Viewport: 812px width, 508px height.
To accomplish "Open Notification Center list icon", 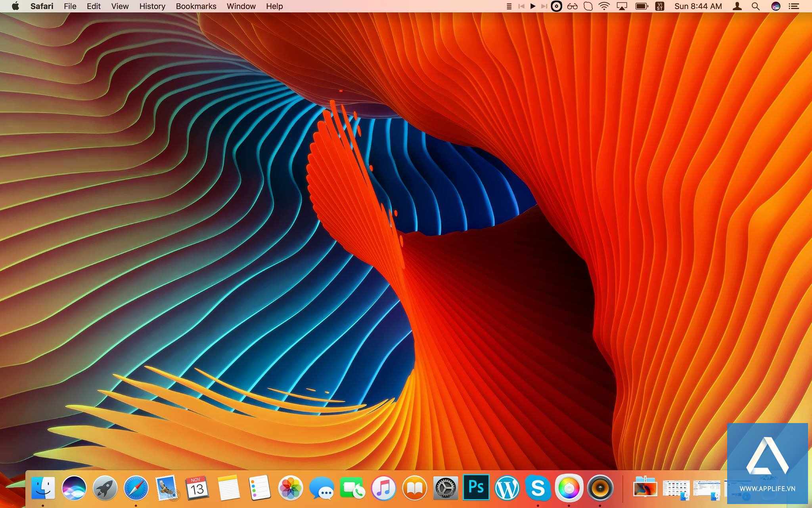I will 794,6.
